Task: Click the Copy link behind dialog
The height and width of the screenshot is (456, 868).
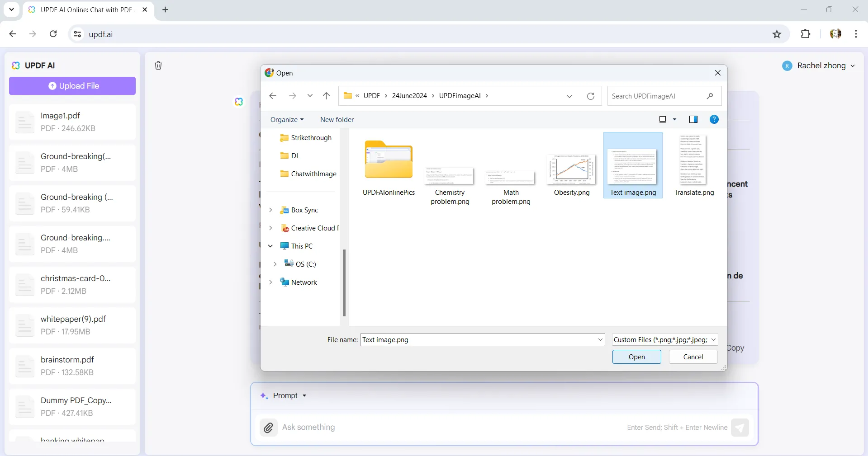Action: (735, 348)
